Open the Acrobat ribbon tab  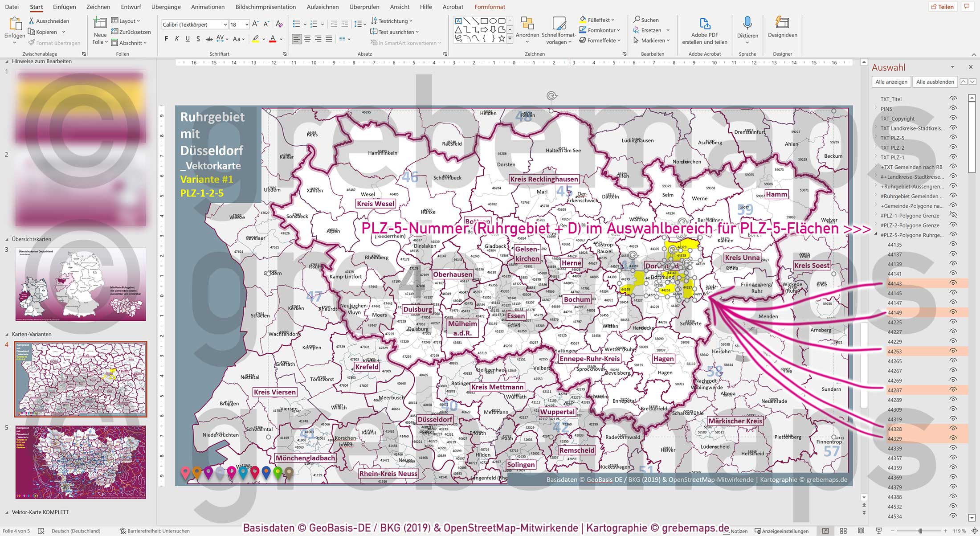tap(453, 7)
